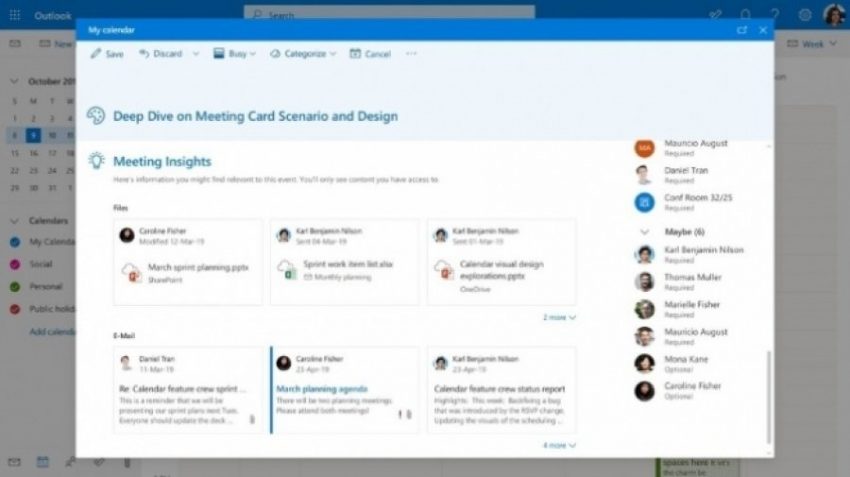Open the March sprint planning.pptx file
850x477 pixels.
point(197,268)
